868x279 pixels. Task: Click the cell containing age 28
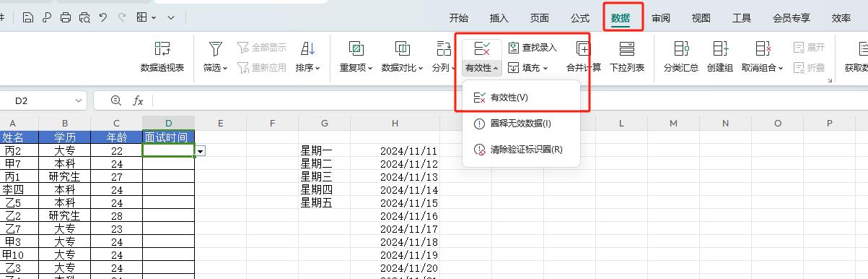click(116, 215)
